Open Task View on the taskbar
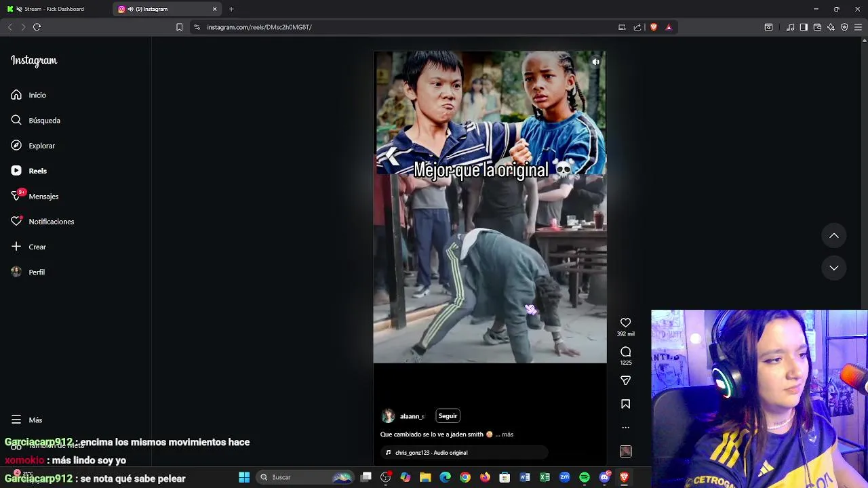868x488 pixels. [x=366, y=477]
